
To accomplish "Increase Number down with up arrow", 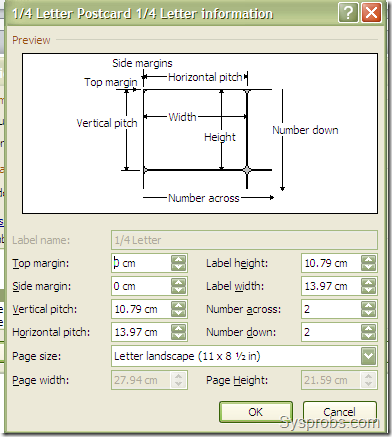I will pos(368,328).
